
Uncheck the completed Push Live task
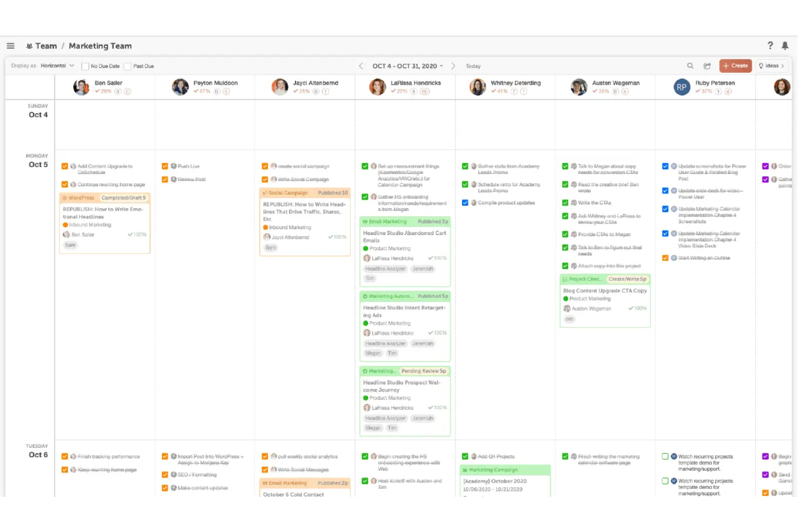tap(164, 166)
